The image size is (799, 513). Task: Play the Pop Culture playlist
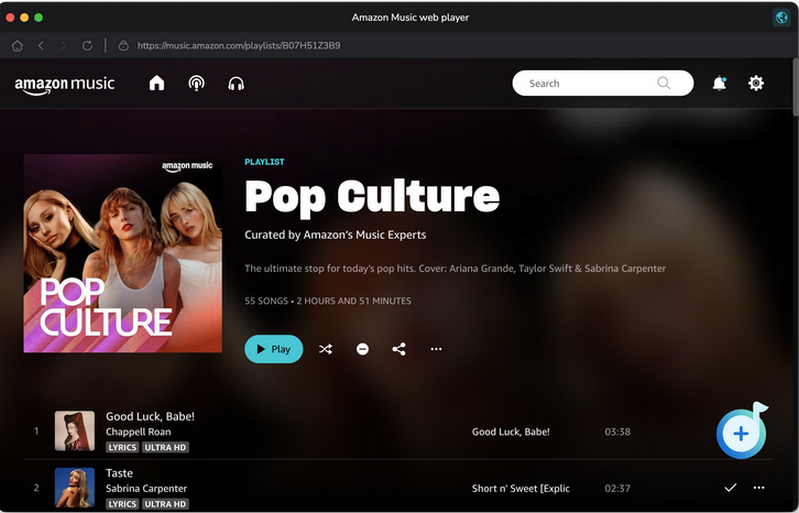click(x=274, y=349)
